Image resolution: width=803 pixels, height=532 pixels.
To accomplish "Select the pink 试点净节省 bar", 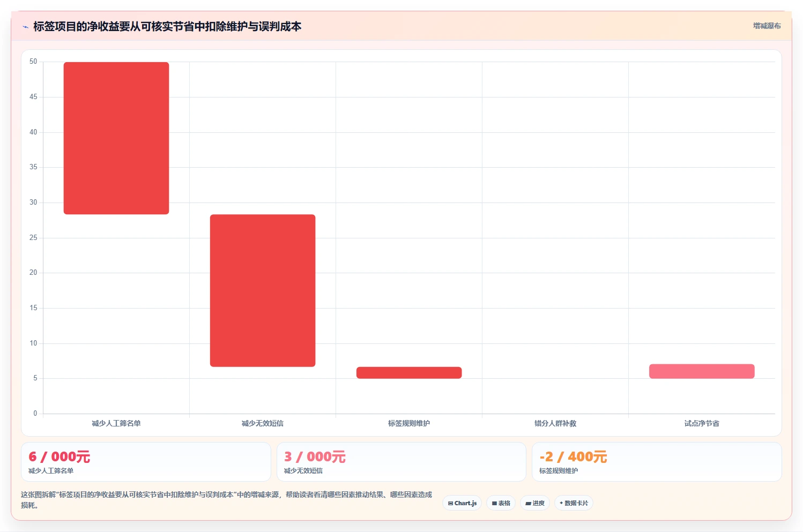I will pyautogui.click(x=702, y=371).
